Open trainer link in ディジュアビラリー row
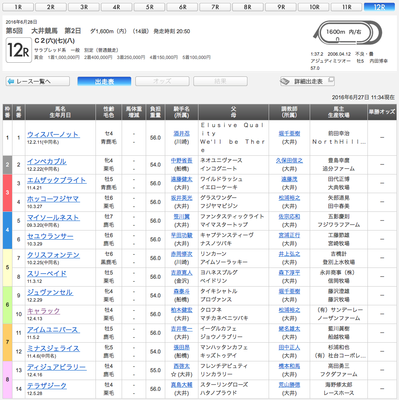The image size is (399, 400). [289, 366]
